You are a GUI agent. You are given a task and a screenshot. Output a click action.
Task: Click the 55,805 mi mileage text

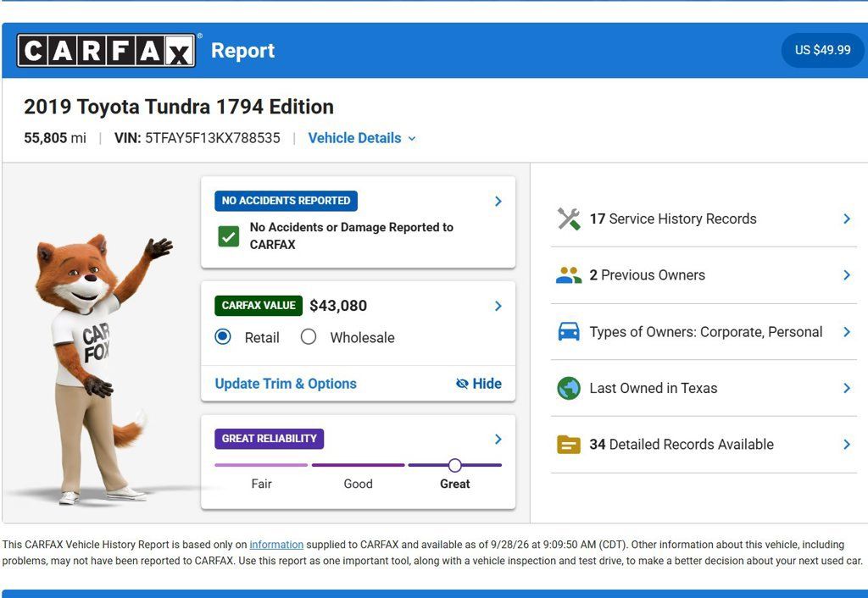click(x=55, y=138)
